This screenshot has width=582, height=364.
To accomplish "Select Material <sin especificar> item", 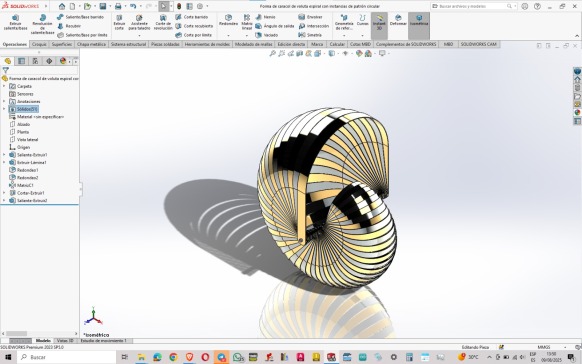I will (x=36, y=117).
